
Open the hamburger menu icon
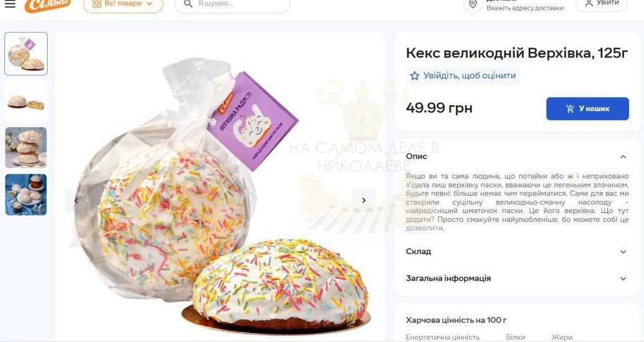[10, 4]
